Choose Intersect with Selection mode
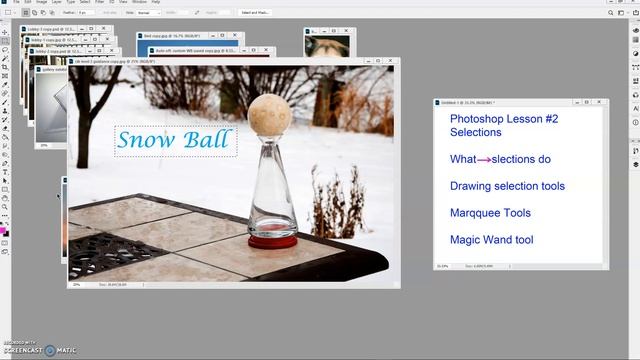Screen dimensions: 640x360 click(52, 13)
